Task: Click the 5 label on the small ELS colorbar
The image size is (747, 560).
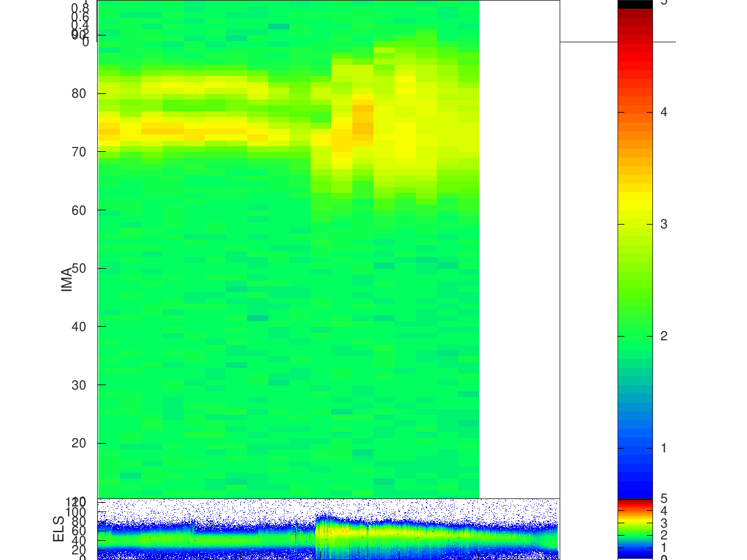Action: coord(664,498)
